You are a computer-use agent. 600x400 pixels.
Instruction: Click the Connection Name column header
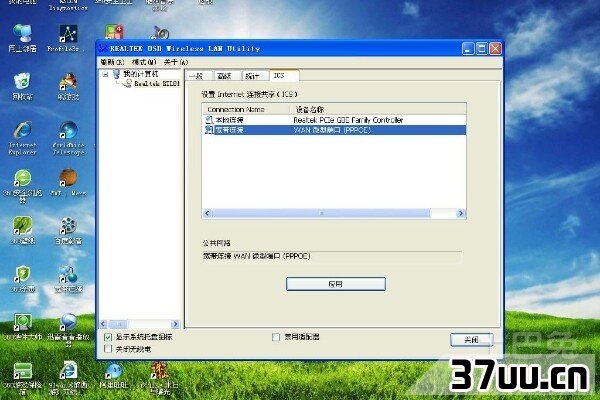[x=246, y=109]
